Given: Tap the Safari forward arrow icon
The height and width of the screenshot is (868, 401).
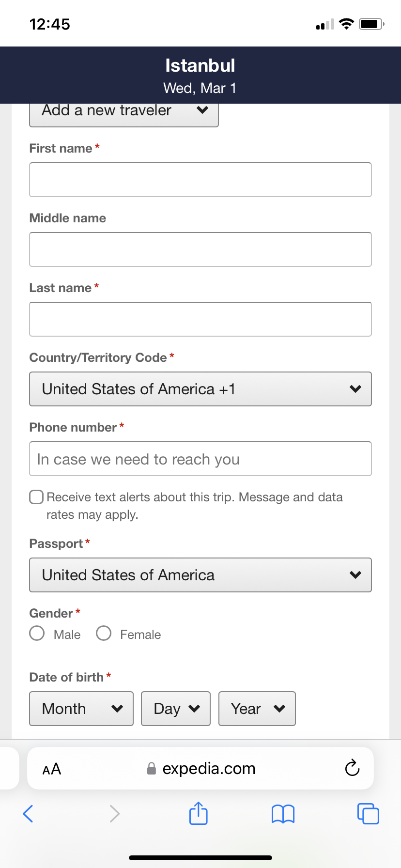Looking at the screenshot, I should tap(114, 814).
